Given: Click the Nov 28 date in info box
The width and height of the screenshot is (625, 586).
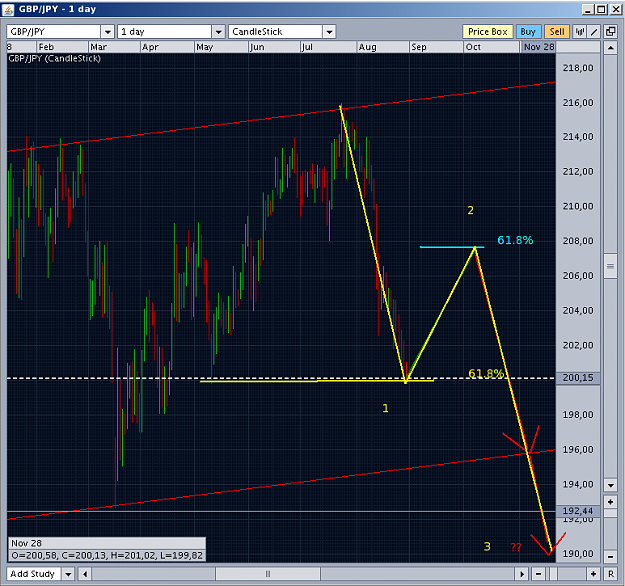Looking at the screenshot, I should (26, 543).
